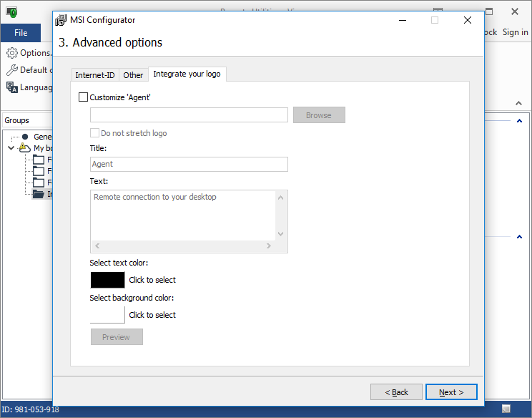Click the ID: 981-053-918 status text
The height and width of the screenshot is (418, 532).
[31, 409]
